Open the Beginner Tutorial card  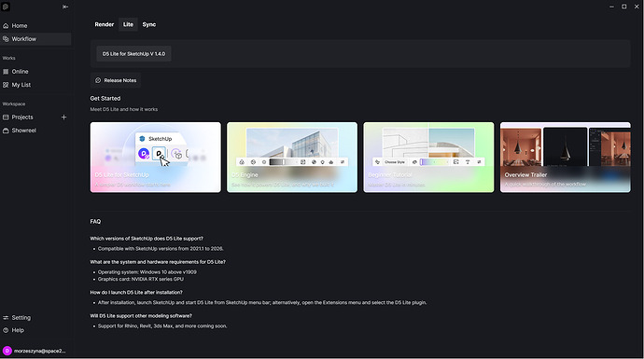[428, 158]
